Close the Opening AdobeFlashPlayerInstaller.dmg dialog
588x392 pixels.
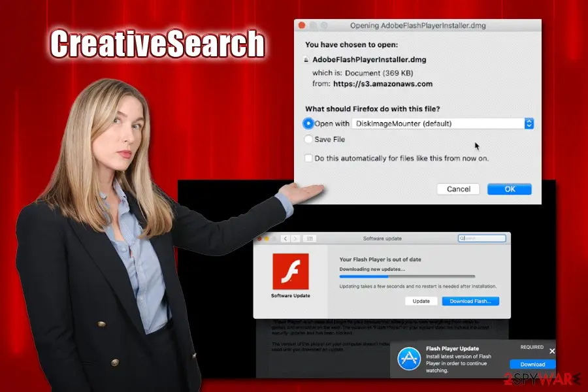click(302, 25)
